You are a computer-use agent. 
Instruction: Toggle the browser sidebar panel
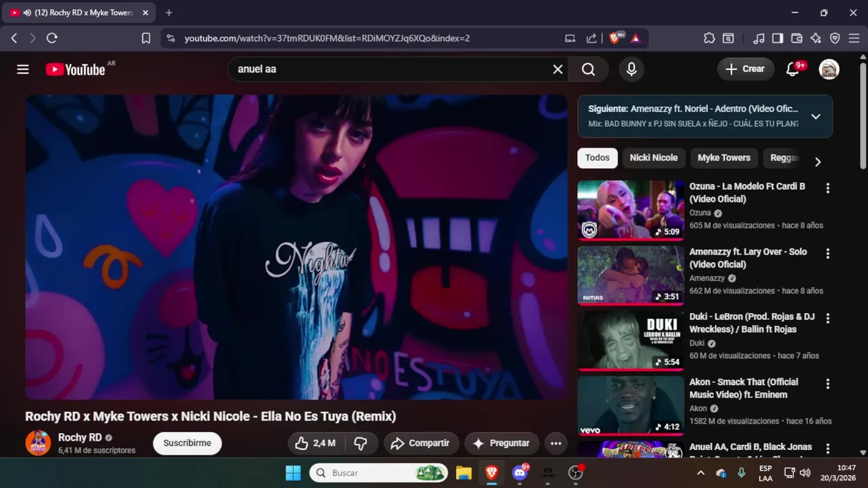778,39
